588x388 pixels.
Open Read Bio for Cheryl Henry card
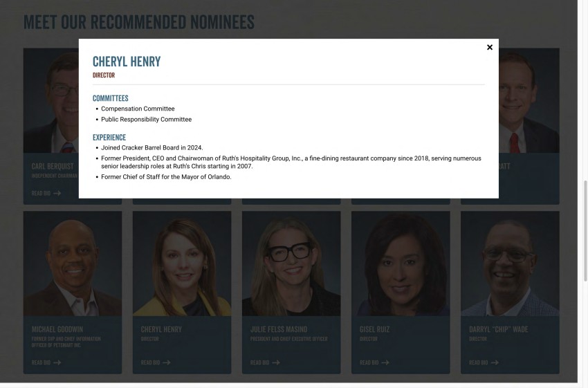(x=156, y=362)
